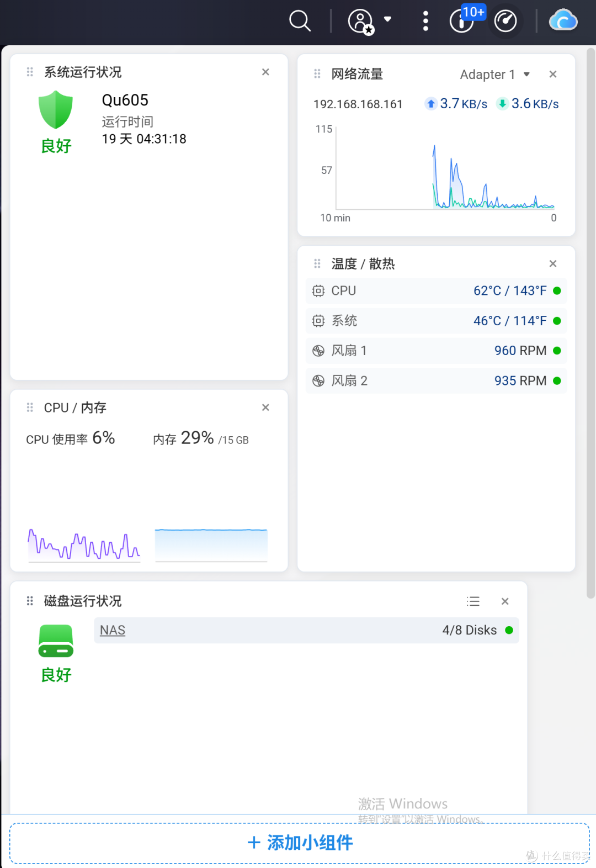Click the 4/8 Disks status text
596x868 pixels.
point(470,630)
